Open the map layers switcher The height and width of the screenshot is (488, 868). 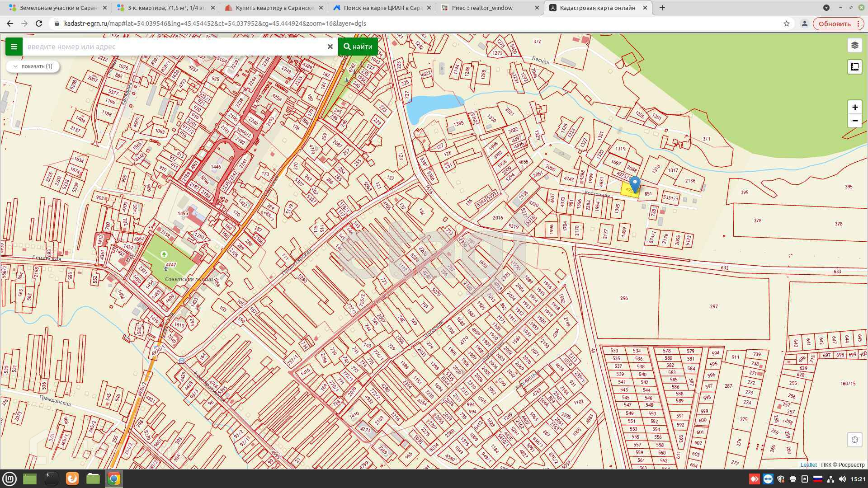[854, 45]
